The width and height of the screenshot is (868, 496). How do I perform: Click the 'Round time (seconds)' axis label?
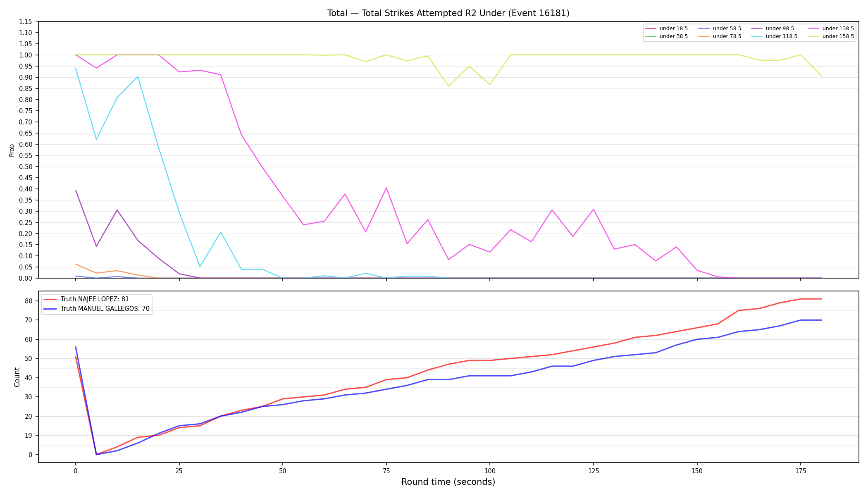448,482
